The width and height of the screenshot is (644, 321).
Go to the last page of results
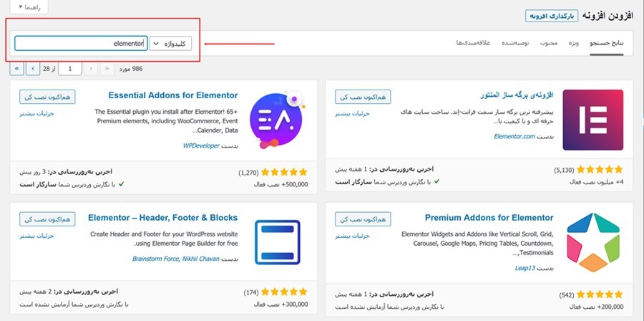(x=16, y=69)
